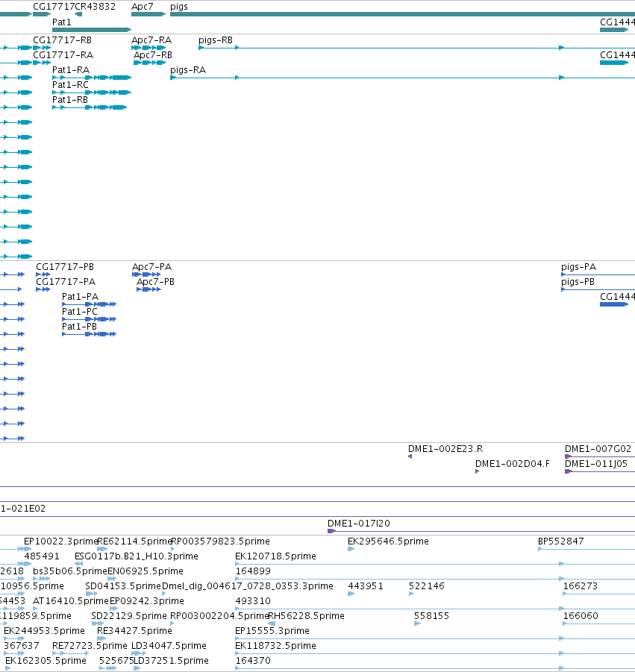Select the DME1-017I20 clone
635x672 pixels.
(481, 531)
